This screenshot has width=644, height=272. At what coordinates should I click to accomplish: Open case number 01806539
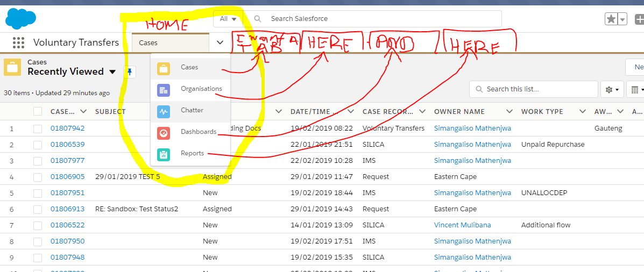67,145
